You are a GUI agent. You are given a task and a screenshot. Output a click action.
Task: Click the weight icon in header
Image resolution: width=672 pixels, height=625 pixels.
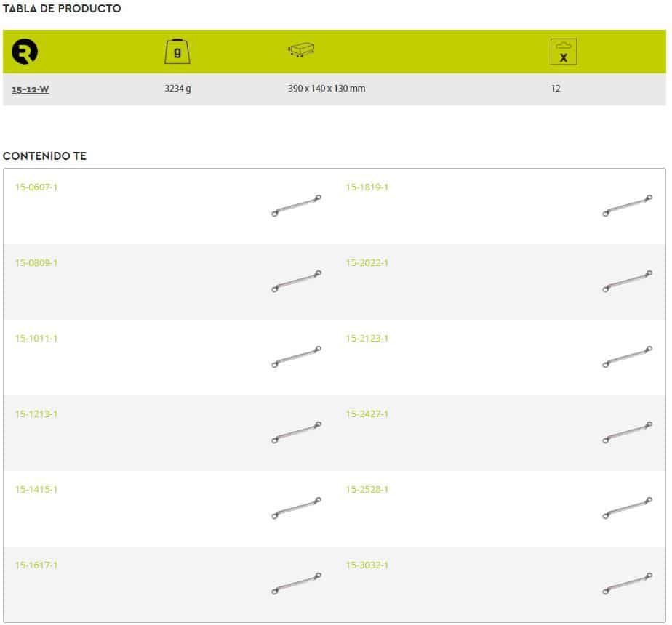click(x=177, y=52)
